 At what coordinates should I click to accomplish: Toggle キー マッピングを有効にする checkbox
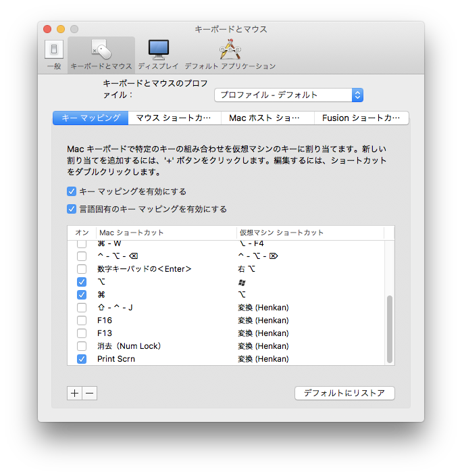point(72,191)
